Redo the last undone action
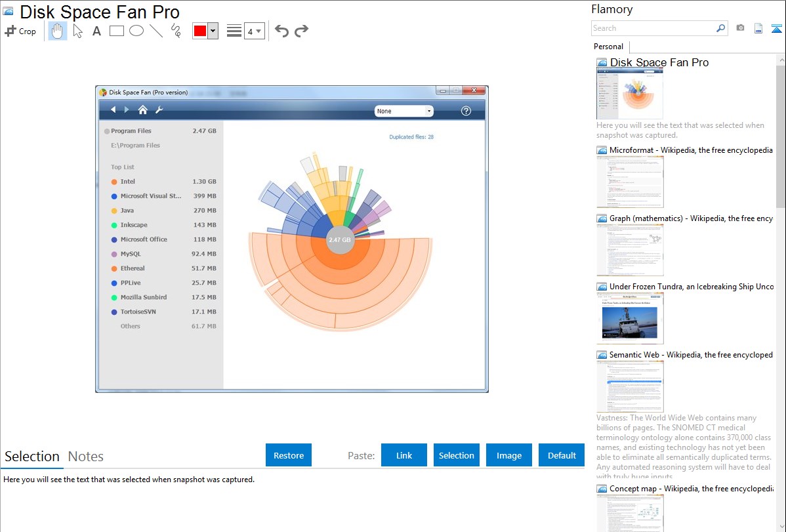 (301, 31)
